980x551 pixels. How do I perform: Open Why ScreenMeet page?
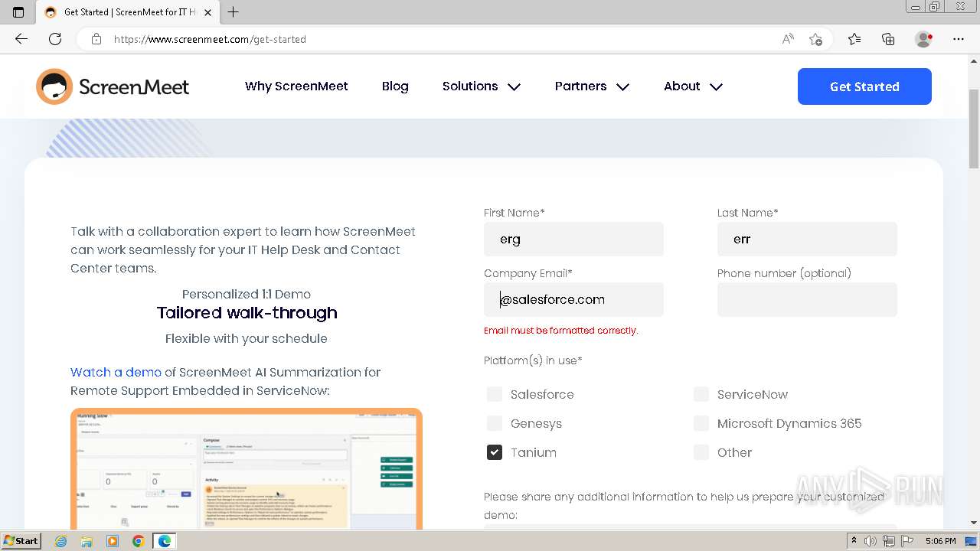[296, 86]
